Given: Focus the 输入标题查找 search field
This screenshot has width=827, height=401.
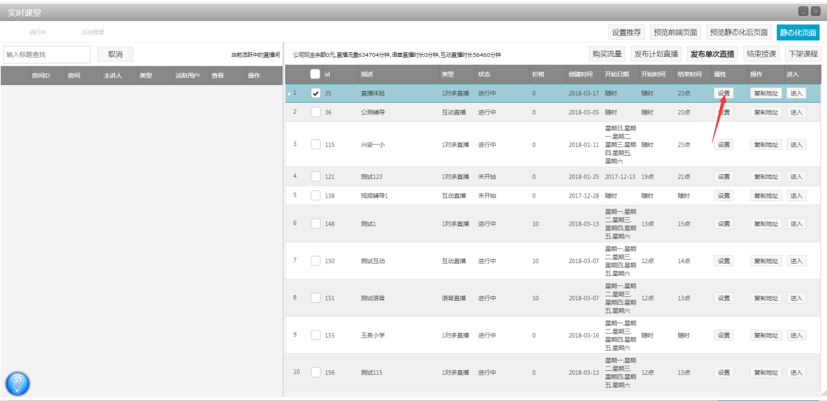Looking at the screenshot, I should tap(47, 54).
